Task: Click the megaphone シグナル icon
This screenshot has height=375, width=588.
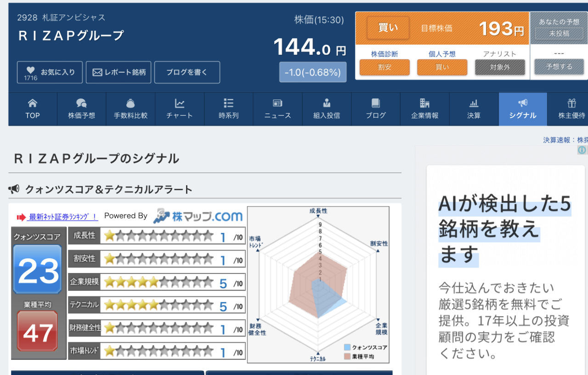Action: (522, 103)
